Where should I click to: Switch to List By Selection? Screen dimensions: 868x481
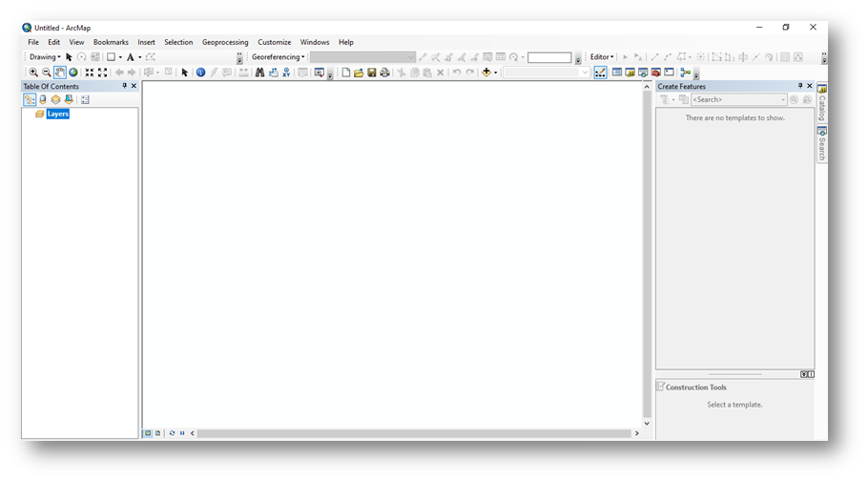(x=69, y=100)
